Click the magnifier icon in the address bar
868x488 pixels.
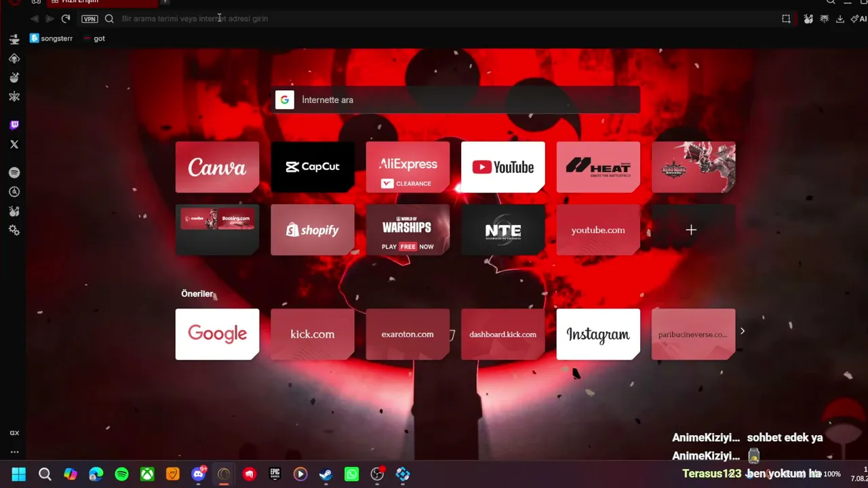tap(109, 19)
